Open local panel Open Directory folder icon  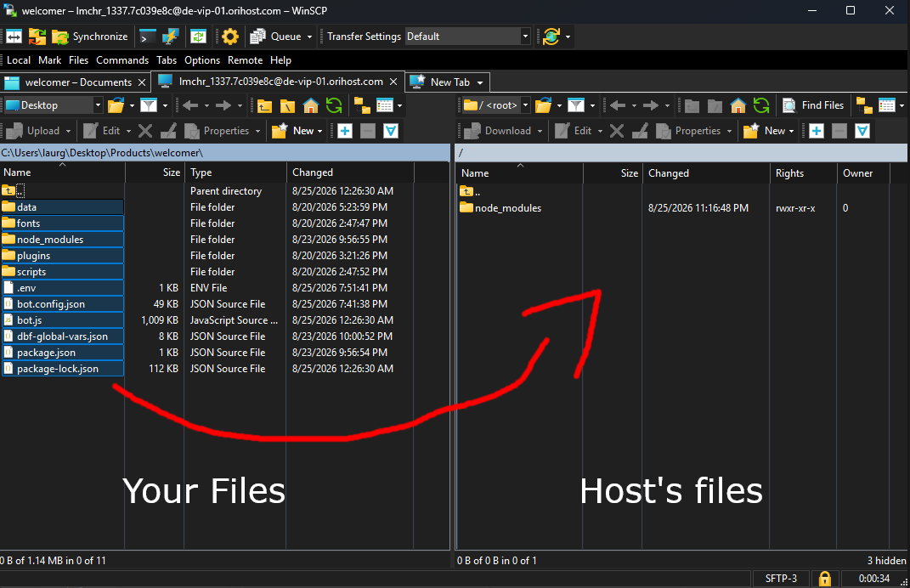[x=116, y=105]
